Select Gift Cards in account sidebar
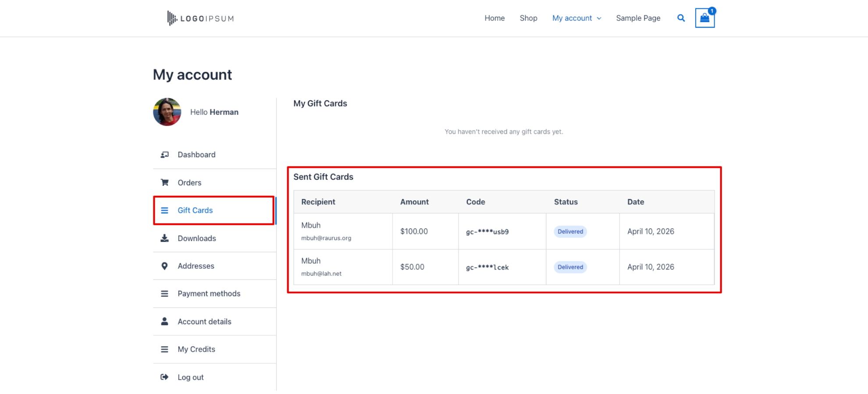This screenshot has width=868, height=394. (x=195, y=210)
